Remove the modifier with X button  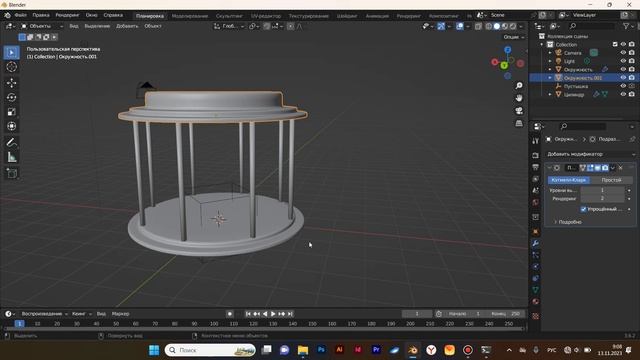(620, 168)
